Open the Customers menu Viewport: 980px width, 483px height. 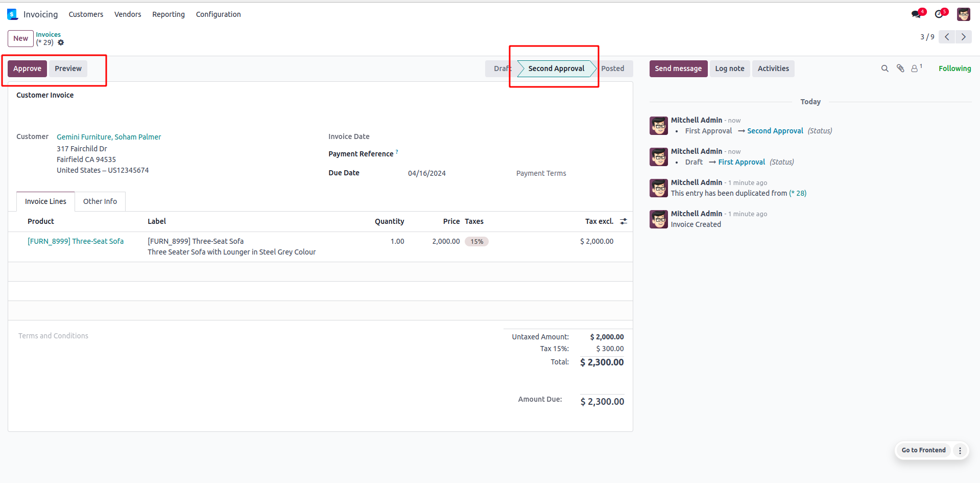(x=86, y=14)
